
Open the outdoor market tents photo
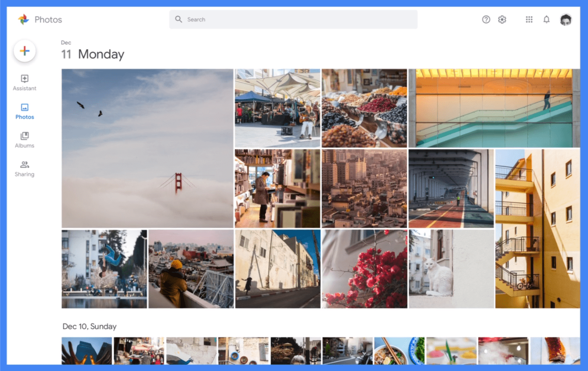point(277,108)
